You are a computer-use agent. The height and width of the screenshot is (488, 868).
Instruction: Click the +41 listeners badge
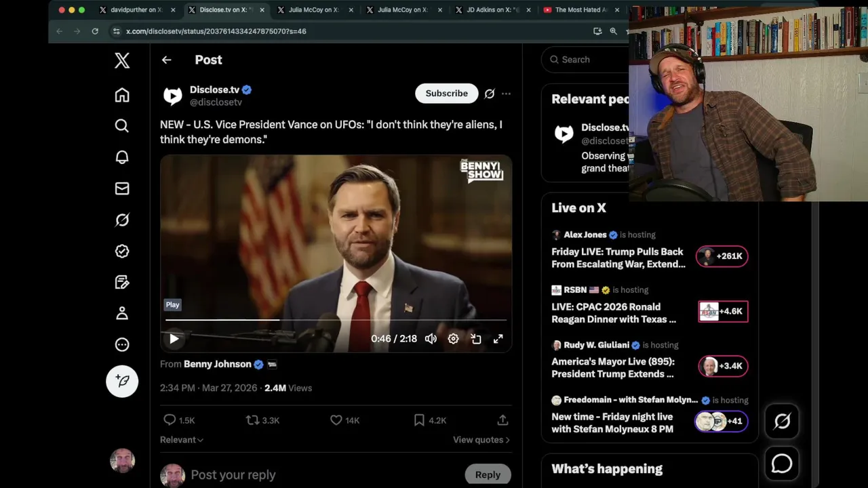point(721,421)
